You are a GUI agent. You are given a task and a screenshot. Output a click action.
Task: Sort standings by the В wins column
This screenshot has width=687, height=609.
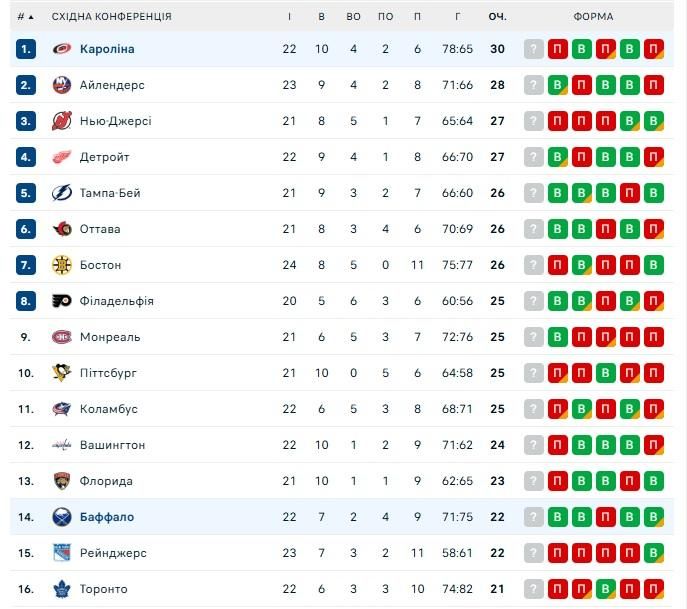[x=321, y=17]
